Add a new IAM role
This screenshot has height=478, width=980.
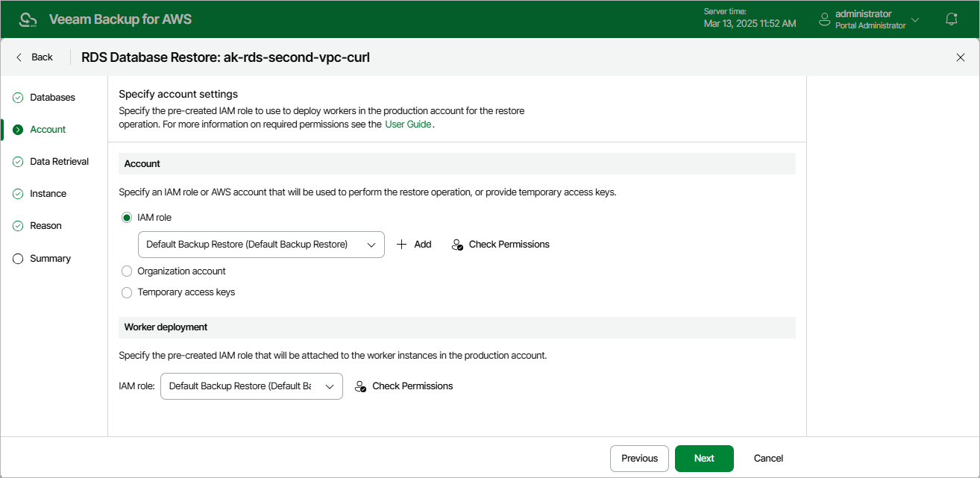(x=414, y=245)
